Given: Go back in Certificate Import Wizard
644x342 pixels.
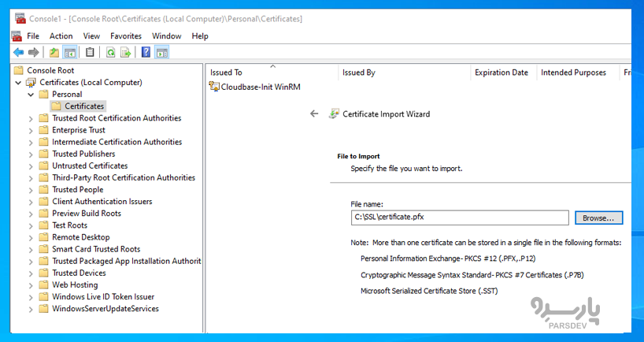Looking at the screenshot, I should [x=314, y=113].
